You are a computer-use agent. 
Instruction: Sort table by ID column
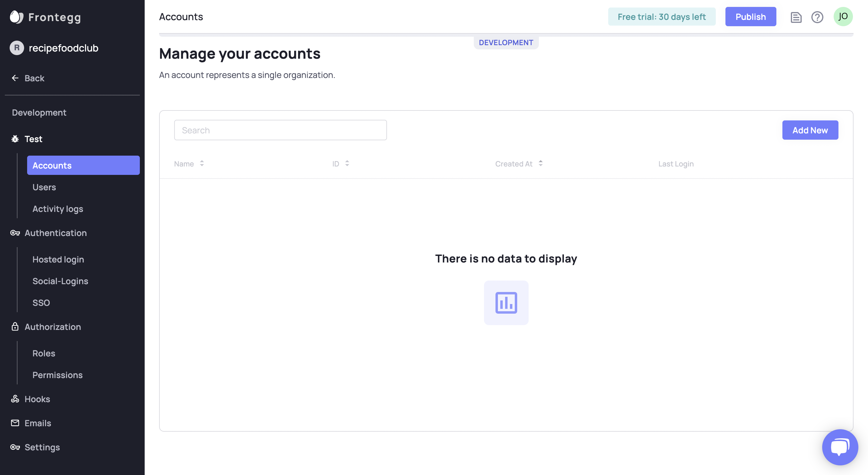347,164
